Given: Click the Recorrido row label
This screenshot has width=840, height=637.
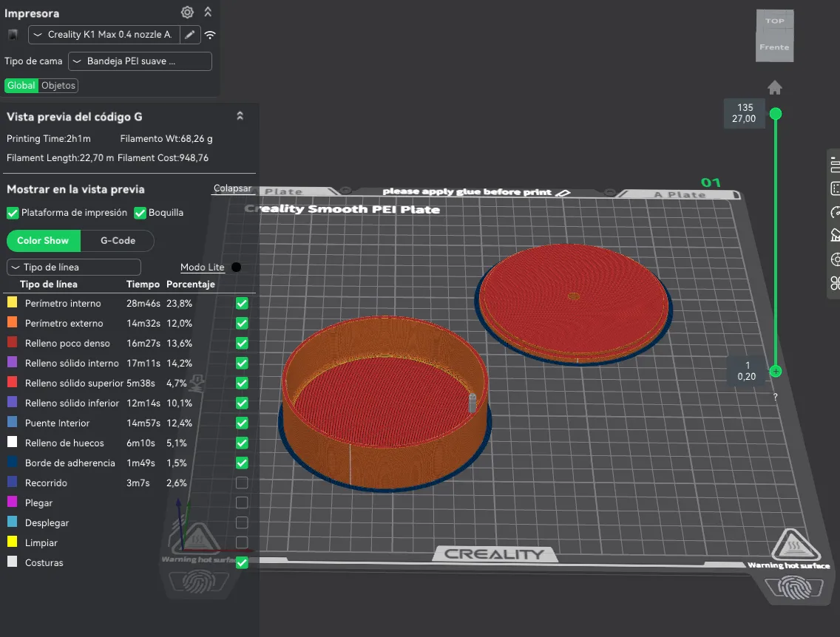Looking at the screenshot, I should pyautogui.click(x=46, y=483).
